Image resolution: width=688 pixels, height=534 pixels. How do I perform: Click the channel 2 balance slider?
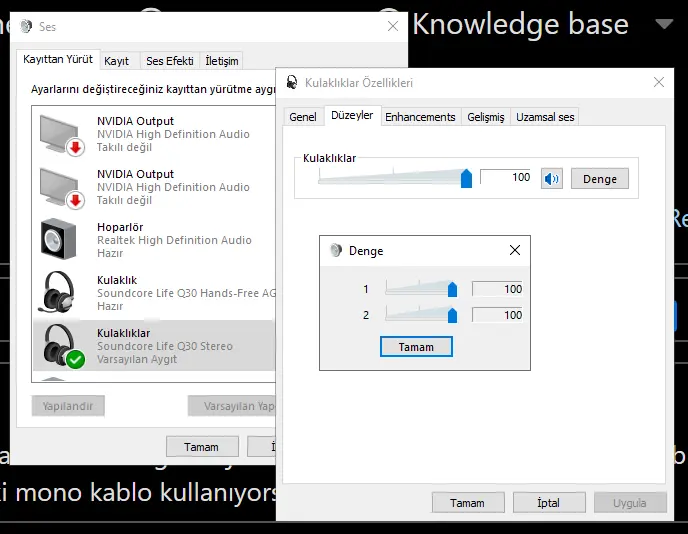421,315
